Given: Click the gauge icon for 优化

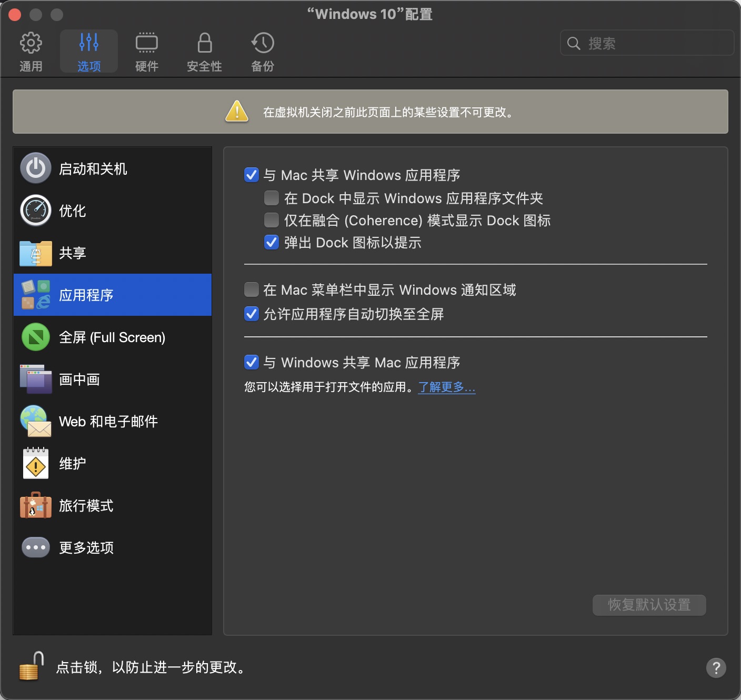Looking at the screenshot, I should [x=36, y=211].
